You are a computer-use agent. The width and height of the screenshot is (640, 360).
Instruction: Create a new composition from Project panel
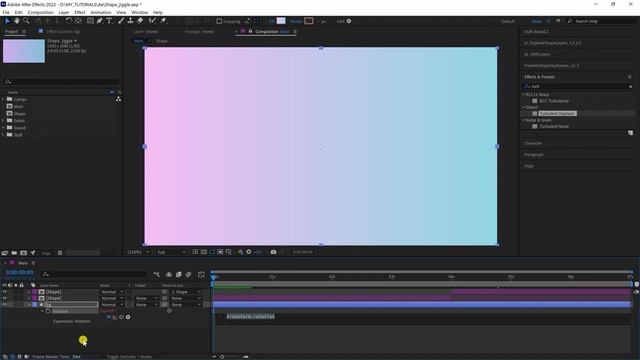click(24, 253)
